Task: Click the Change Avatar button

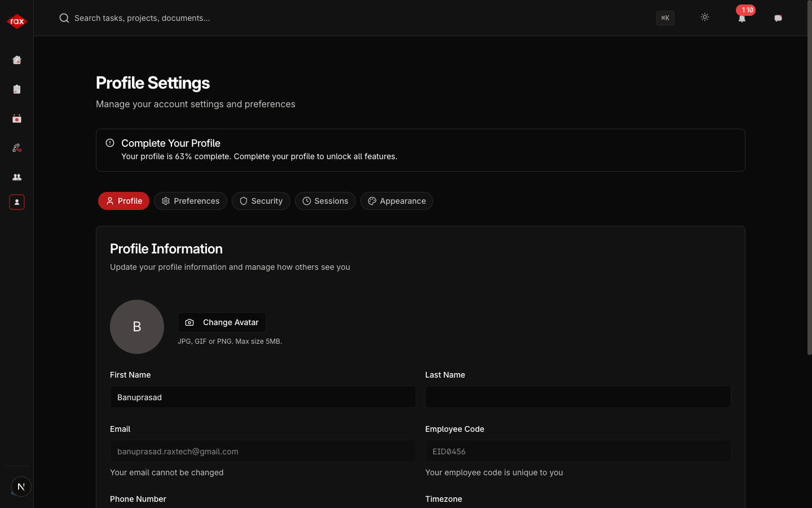Action: (x=222, y=322)
